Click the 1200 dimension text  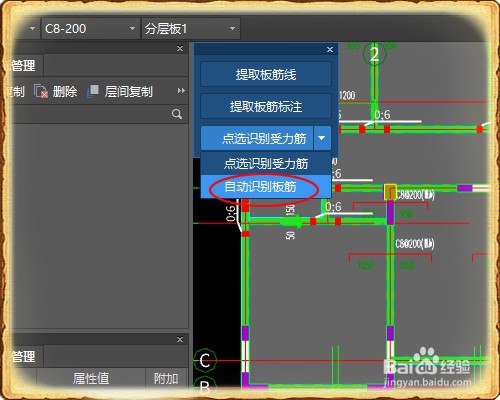point(347,96)
